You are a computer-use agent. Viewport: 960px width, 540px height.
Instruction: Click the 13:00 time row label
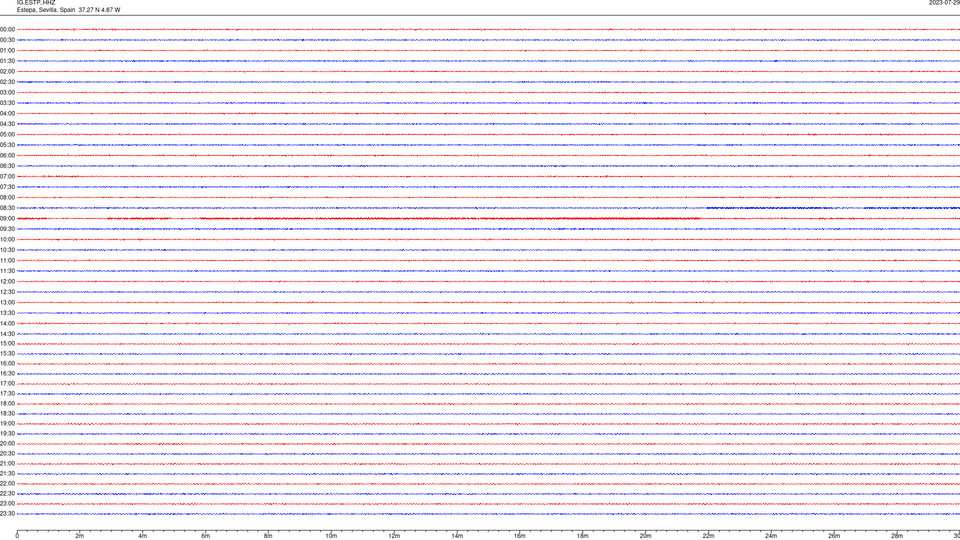[7, 302]
